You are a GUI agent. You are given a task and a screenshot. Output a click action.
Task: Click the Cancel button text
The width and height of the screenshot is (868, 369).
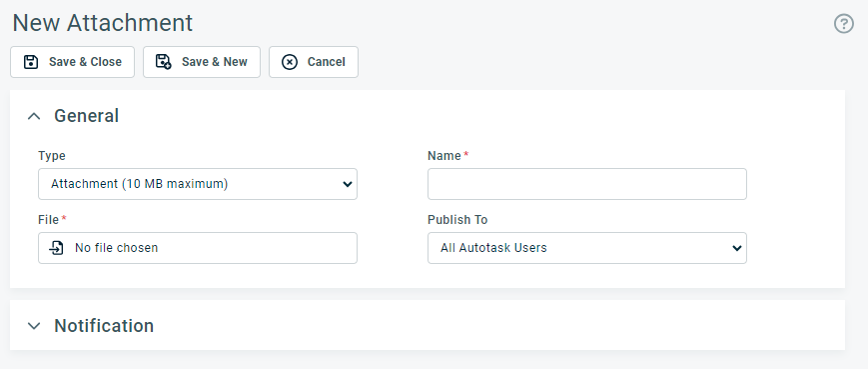pos(327,62)
